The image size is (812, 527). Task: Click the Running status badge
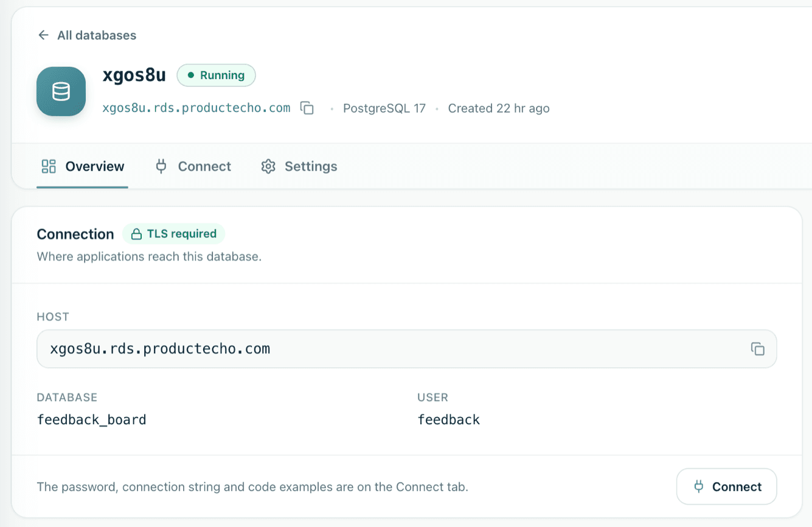(217, 75)
